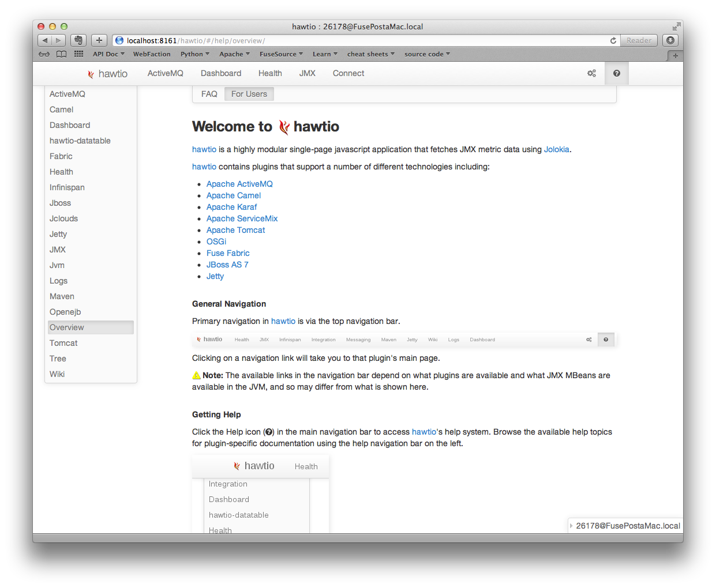The height and width of the screenshot is (588, 716).
Task: Open JMX in the top navbar
Action: click(308, 73)
